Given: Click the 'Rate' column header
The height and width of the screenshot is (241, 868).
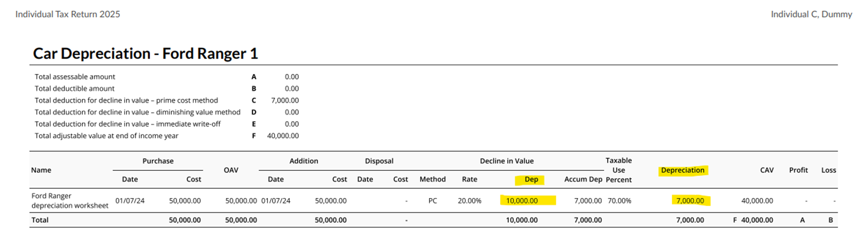Looking at the screenshot, I should [469, 179].
